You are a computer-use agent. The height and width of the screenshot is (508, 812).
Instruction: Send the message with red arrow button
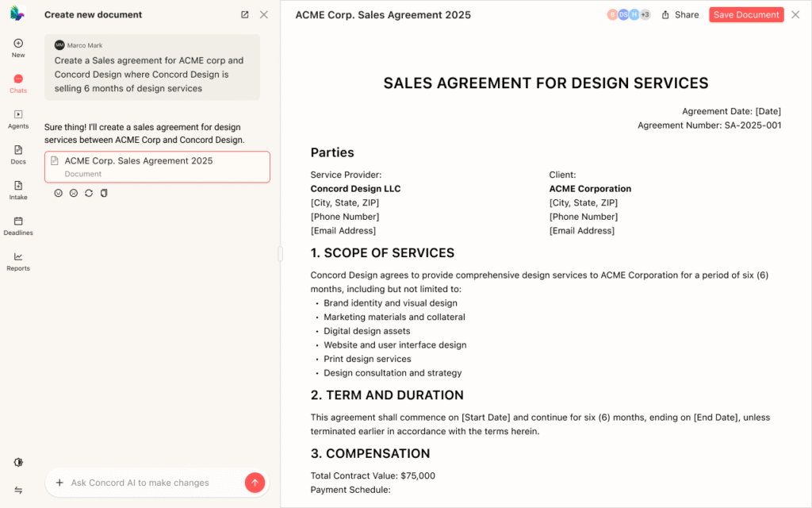(255, 483)
